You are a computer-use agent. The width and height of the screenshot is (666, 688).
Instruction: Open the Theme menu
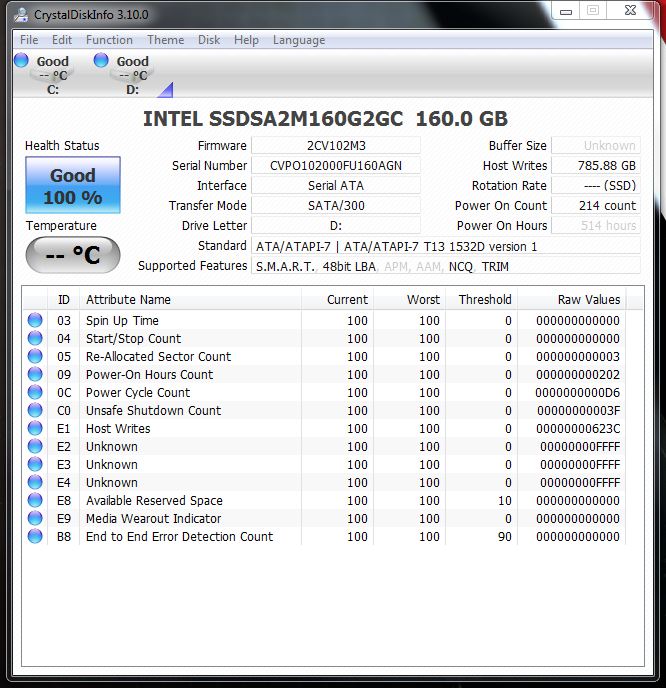(165, 40)
